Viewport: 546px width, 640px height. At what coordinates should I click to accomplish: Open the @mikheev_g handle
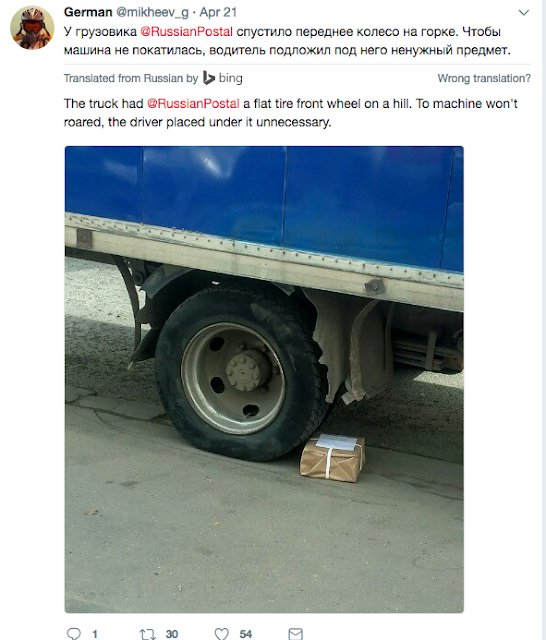[153, 13]
